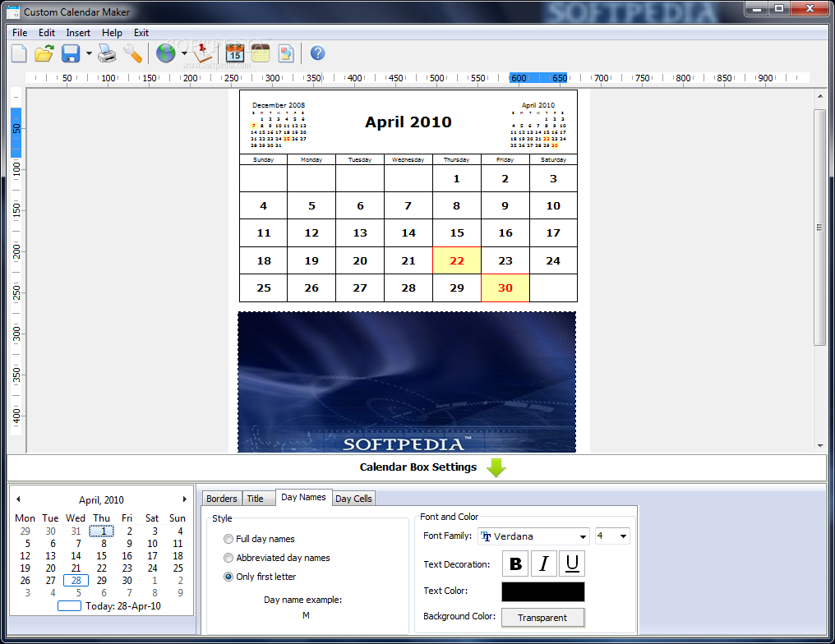Print the calendar using printer icon
The image size is (835, 644).
point(107,53)
